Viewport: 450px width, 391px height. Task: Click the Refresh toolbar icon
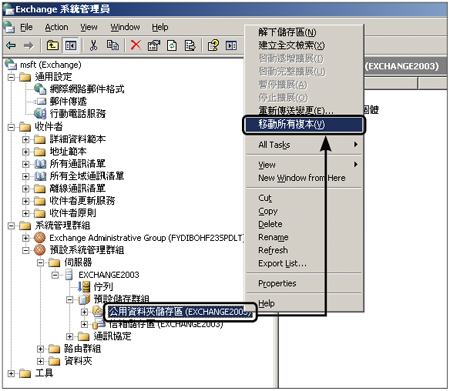172,45
